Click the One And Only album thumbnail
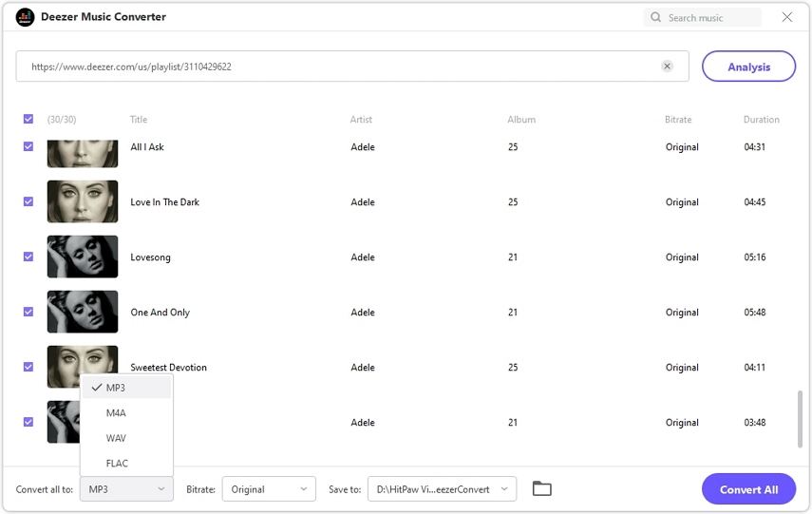This screenshot has height=514, width=812. click(x=83, y=312)
